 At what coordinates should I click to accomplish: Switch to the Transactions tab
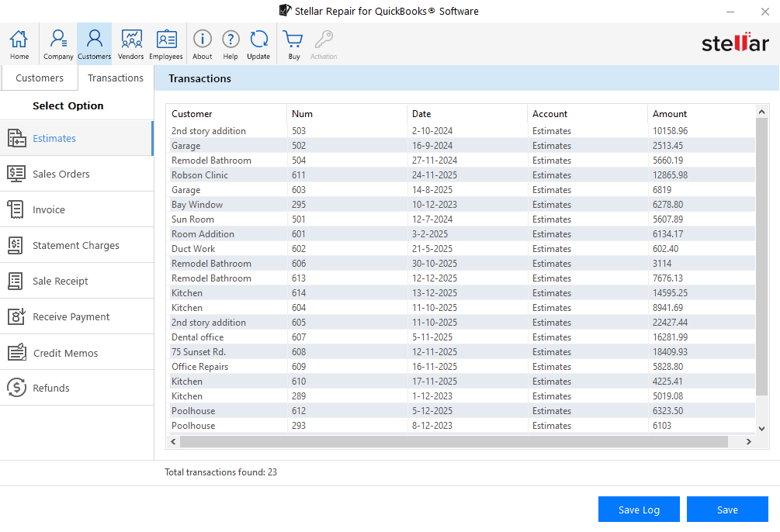tap(116, 78)
